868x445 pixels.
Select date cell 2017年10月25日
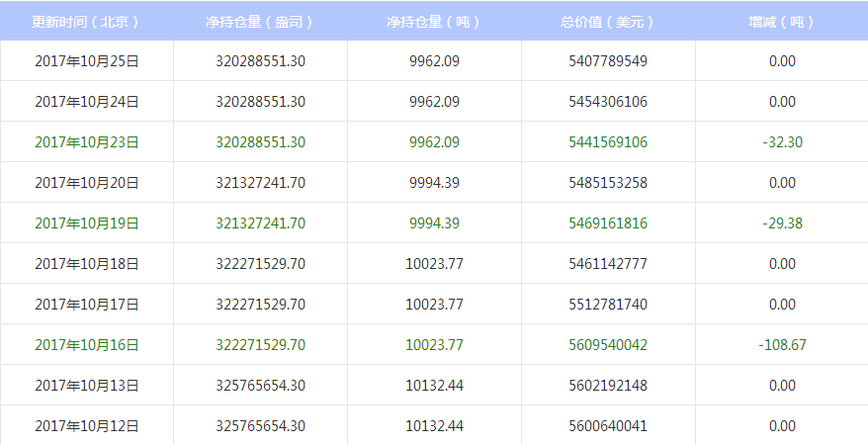tap(87, 61)
